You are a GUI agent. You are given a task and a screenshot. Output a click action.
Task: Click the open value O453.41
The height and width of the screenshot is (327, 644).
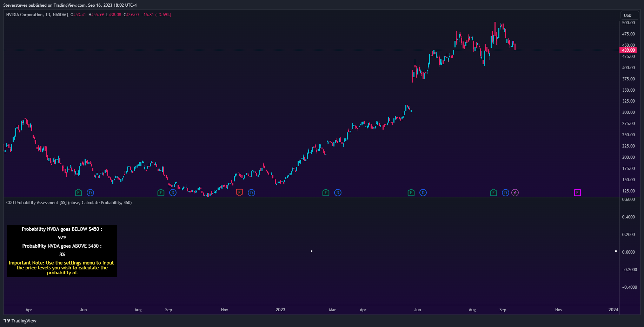point(78,15)
